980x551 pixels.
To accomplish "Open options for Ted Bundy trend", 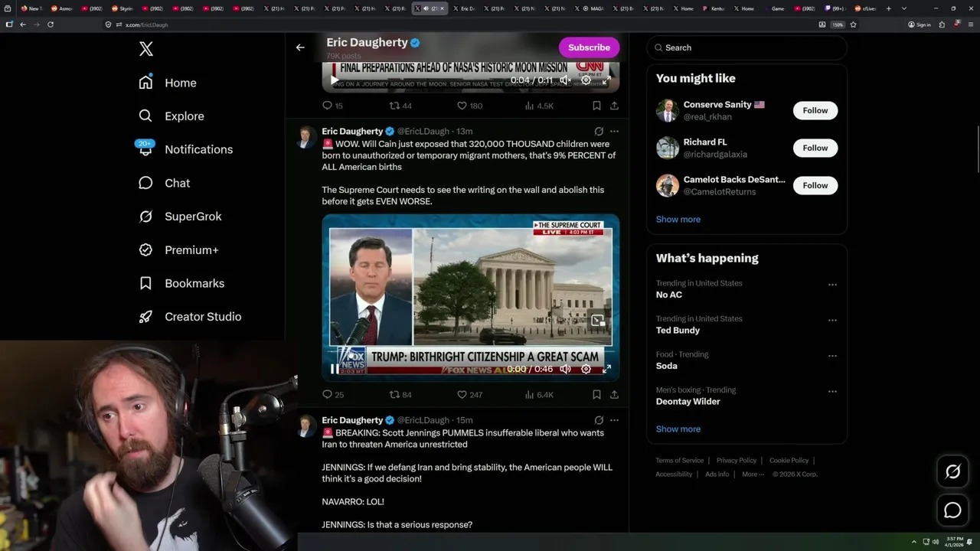I will pyautogui.click(x=832, y=320).
